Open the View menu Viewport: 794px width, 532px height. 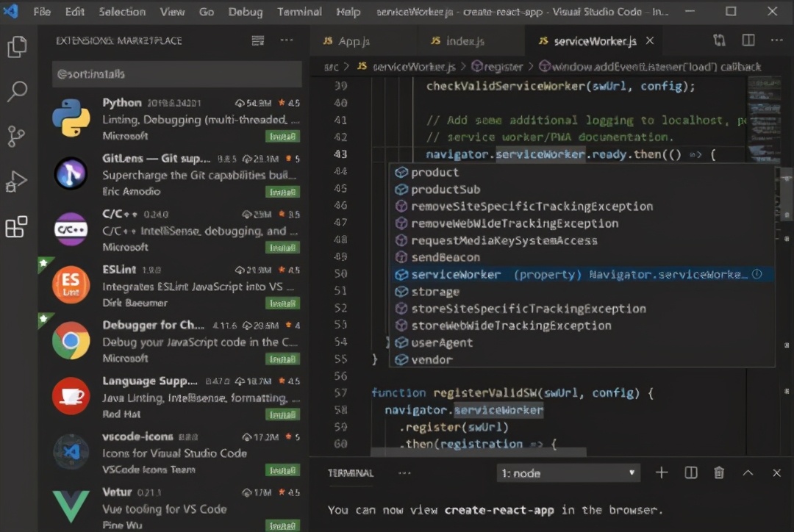click(172, 11)
